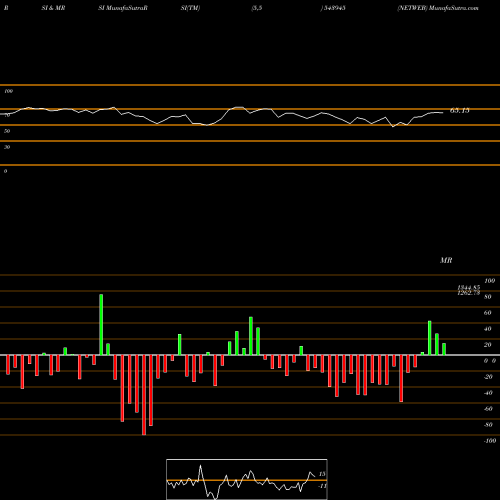Click the MR right-axis label '40'
This screenshot has width=500, height=500.
click(488, 329)
